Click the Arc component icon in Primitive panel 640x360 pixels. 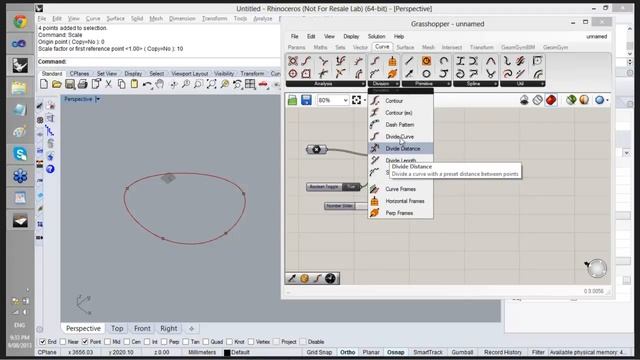pos(444,61)
